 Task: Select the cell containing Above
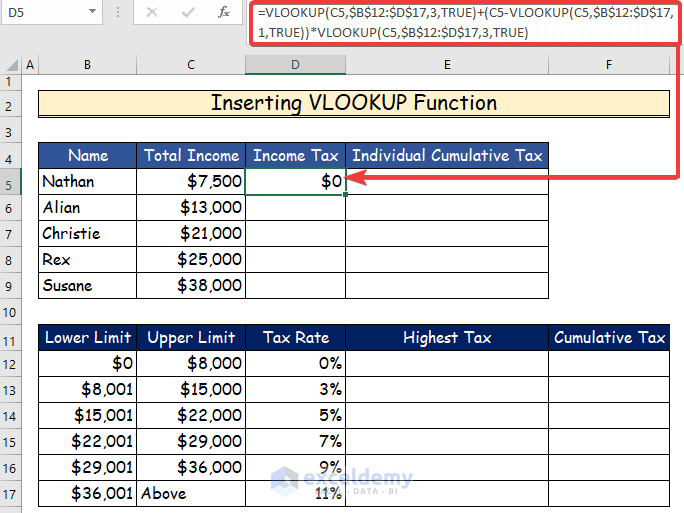point(191,493)
